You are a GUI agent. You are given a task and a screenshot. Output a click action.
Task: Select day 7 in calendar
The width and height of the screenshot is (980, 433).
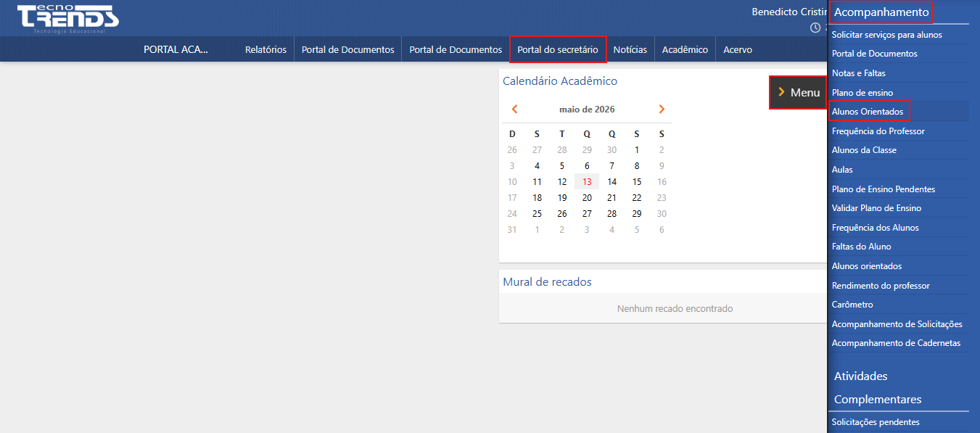click(x=612, y=166)
